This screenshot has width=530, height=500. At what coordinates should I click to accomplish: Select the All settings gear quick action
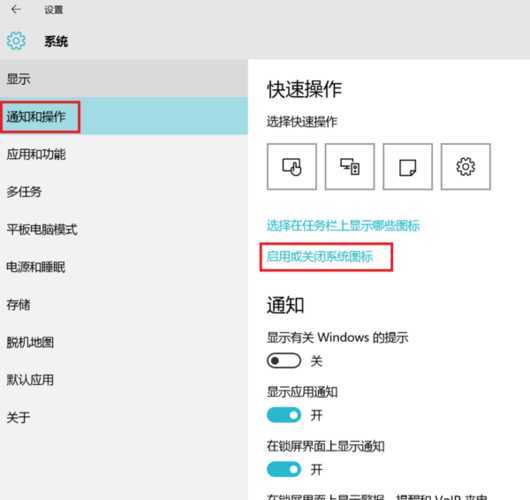(x=466, y=167)
